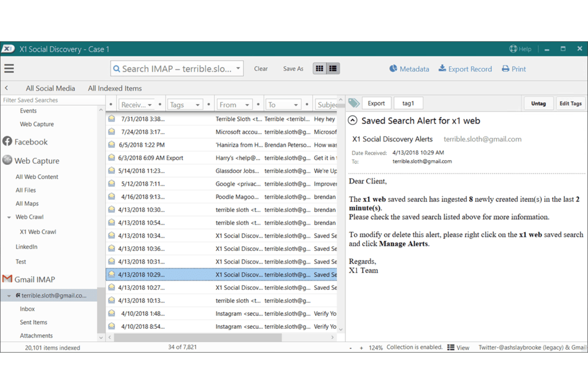588x392 pixels.
Task: Select the 4/10/2018 1:48 Instagram email
Action: pos(221,313)
